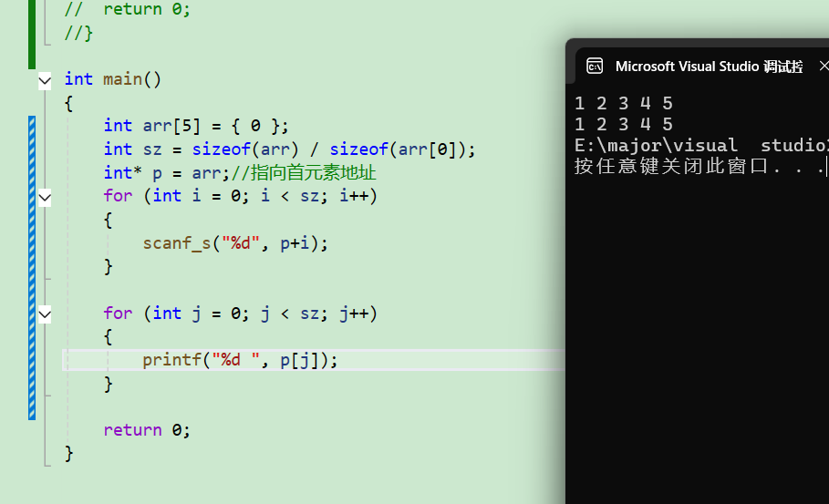
Task: Click the line 'int arr[5] = { 0 };'
Action: (x=196, y=126)
